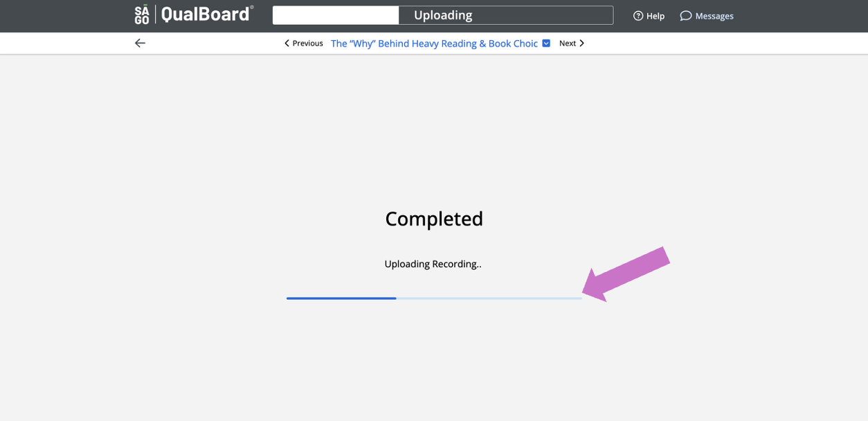
Task: Click the white field in the header
Action: (336, 15)
